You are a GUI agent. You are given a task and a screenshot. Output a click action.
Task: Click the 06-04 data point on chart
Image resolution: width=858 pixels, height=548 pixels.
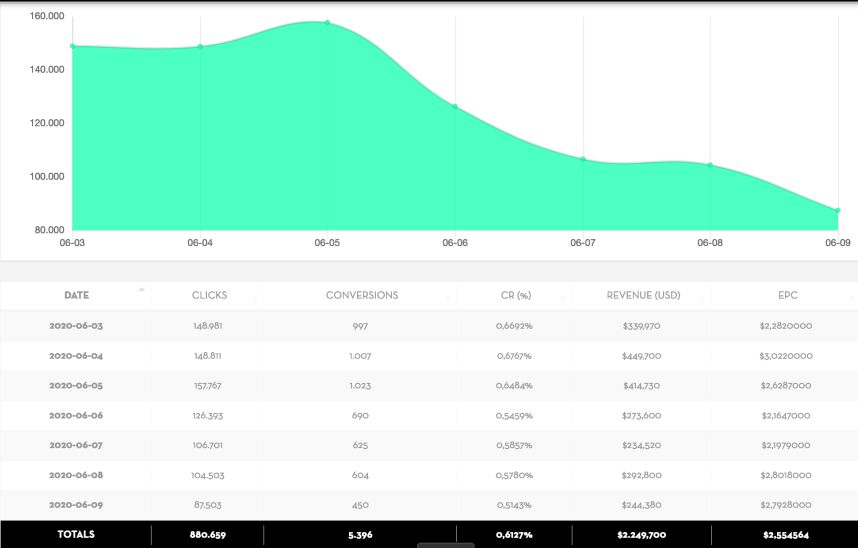click(x=200, y=46)
